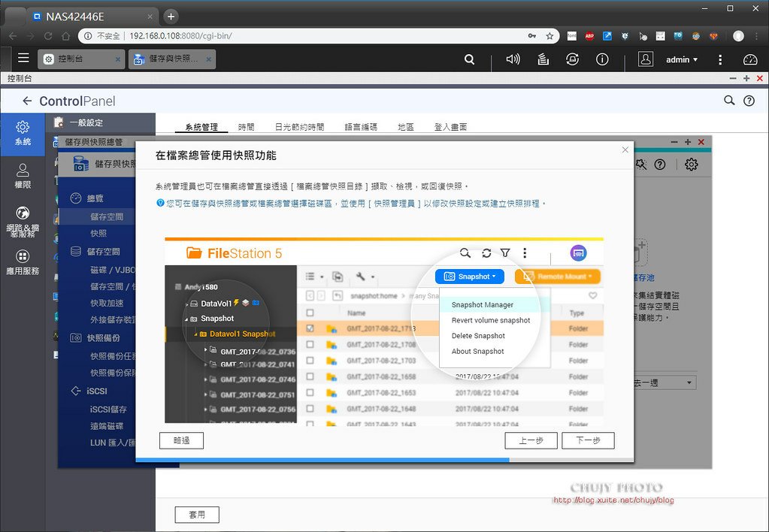Open the 日光節約時間 tab
This screenshot has height=532, width=769.
[299, 127]
